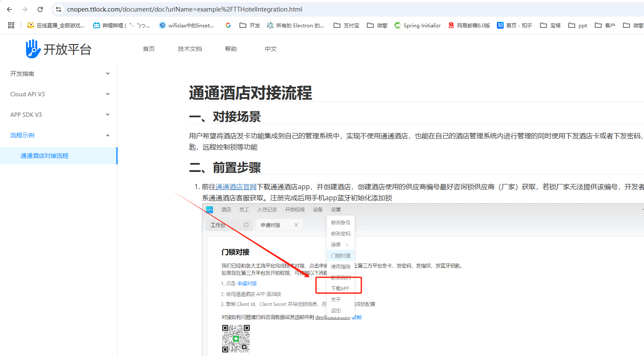Open the 支付宝 bookmark folder
644x356 pixels.
346,25
